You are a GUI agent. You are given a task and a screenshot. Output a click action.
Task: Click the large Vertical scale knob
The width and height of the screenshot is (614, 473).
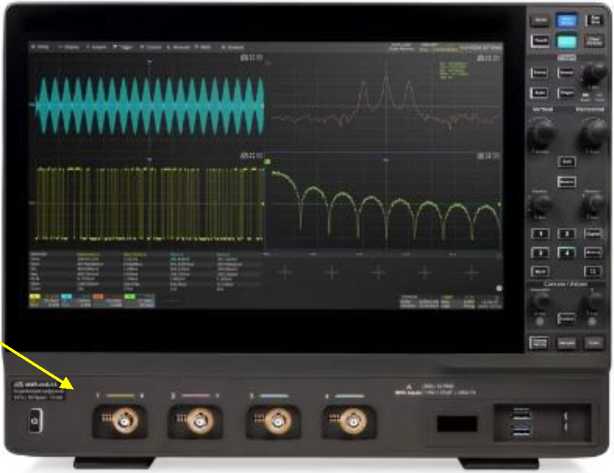(541, 131)
